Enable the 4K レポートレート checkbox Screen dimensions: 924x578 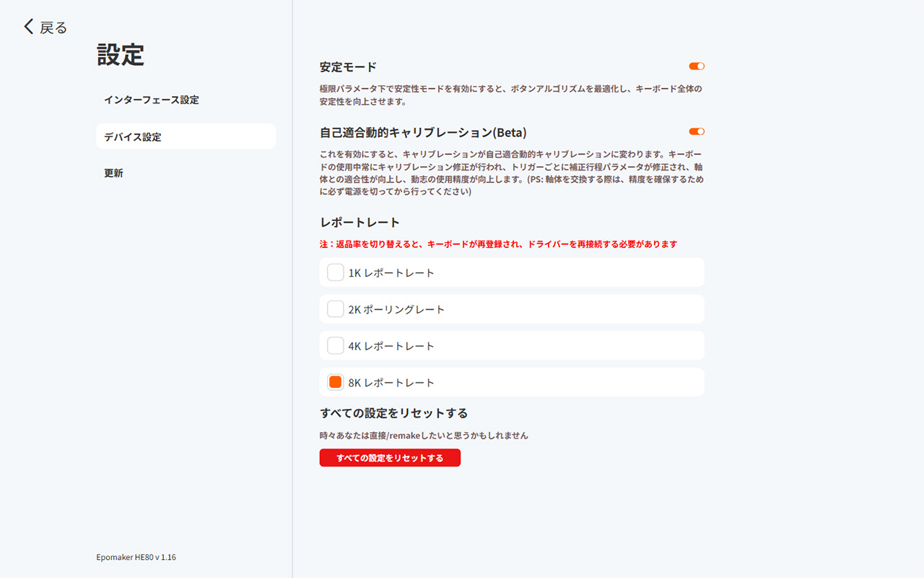coord(335,345)
